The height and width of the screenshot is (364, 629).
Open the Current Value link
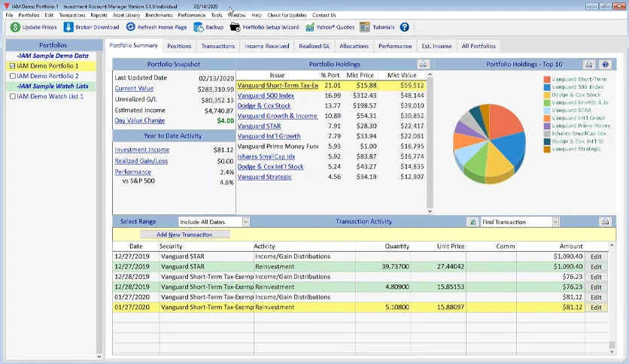coord(134,88)
